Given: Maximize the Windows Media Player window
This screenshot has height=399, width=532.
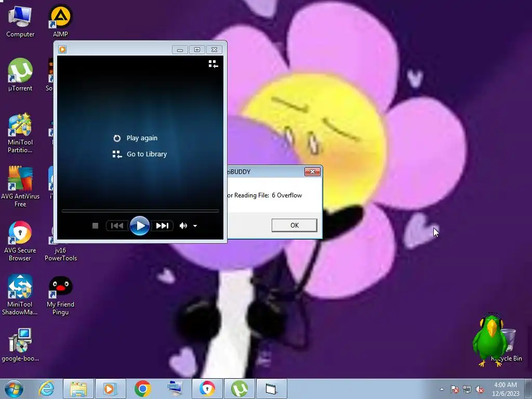Looking at the screenshot, I should point(197,50).
